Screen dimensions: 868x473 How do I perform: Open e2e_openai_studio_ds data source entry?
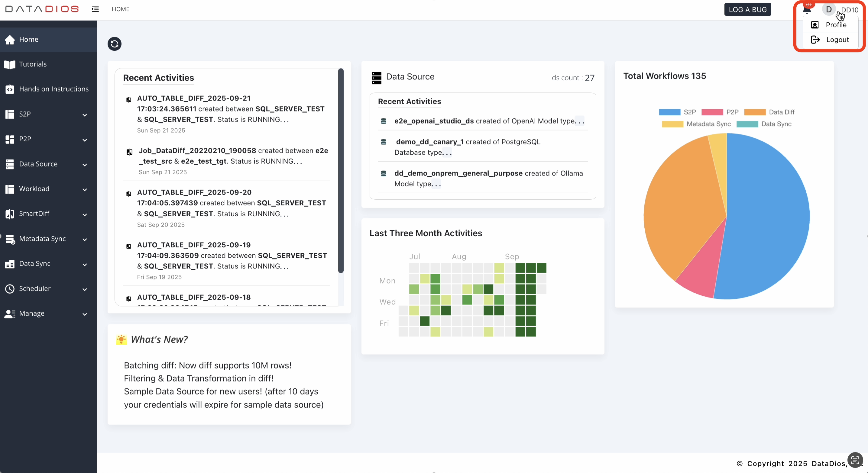pos(434,121)
